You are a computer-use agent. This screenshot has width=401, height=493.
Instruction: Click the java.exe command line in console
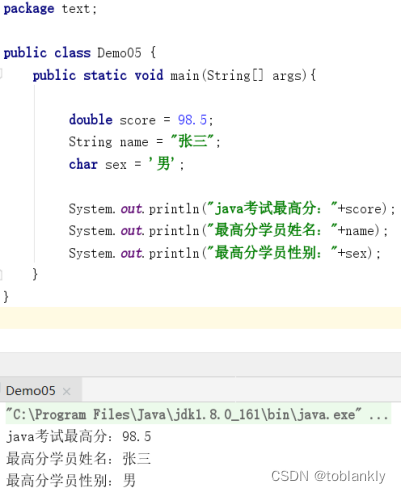tap(198, 414)
